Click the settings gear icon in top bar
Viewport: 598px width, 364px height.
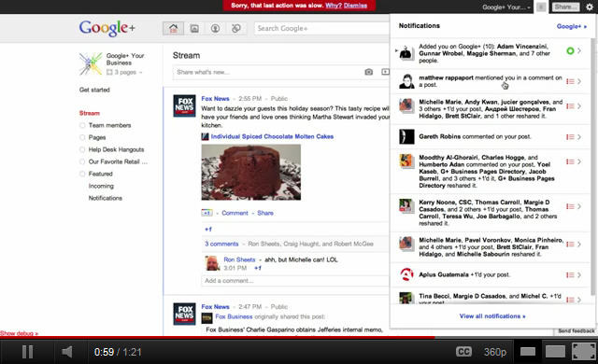tap(590, 7)
